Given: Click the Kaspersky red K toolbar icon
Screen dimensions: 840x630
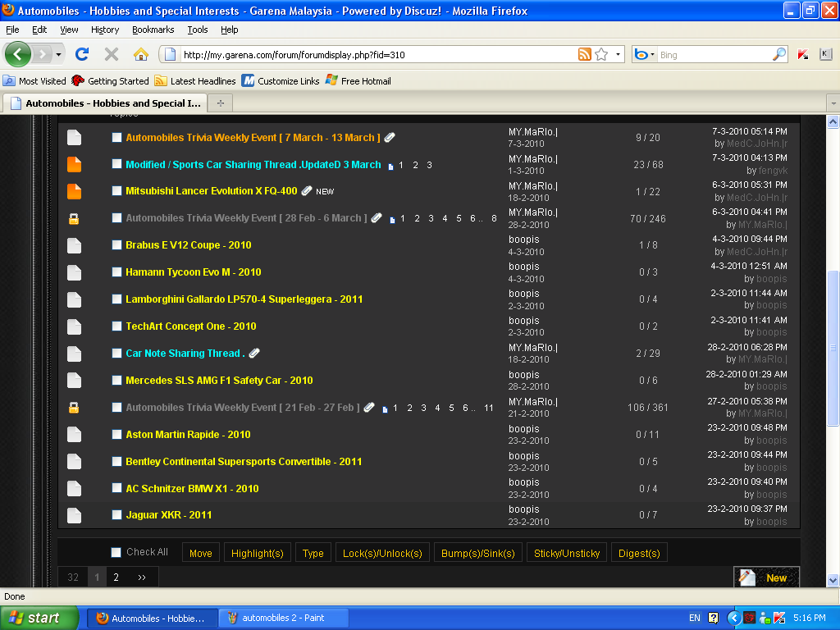Looking at the screenshot, I should [802, 54].
